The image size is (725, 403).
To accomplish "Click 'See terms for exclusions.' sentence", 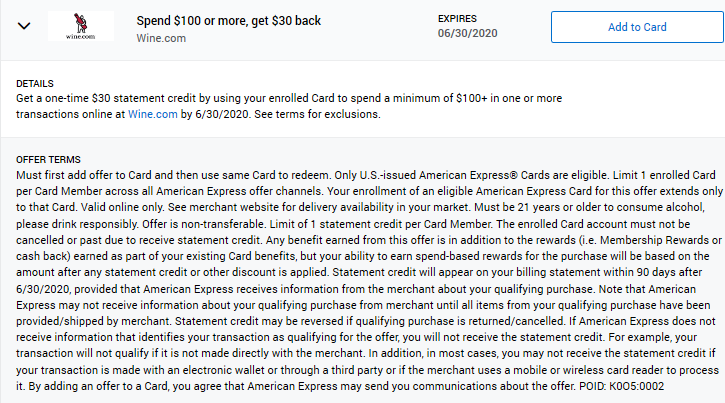I will point(317,114).
